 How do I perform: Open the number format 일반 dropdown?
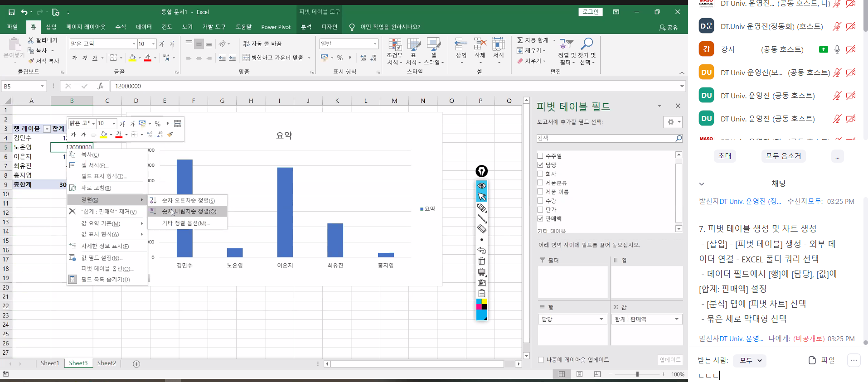click(x=375, y=44)
